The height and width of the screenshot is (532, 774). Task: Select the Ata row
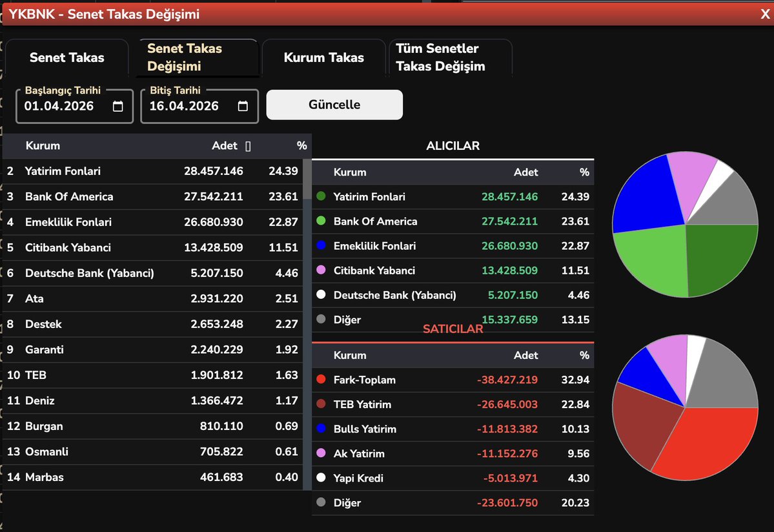(152, 298)
